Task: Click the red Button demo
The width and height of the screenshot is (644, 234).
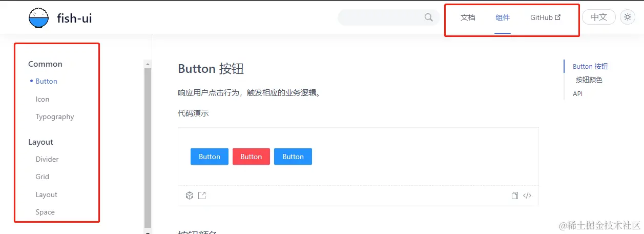Action: [251, 157]
